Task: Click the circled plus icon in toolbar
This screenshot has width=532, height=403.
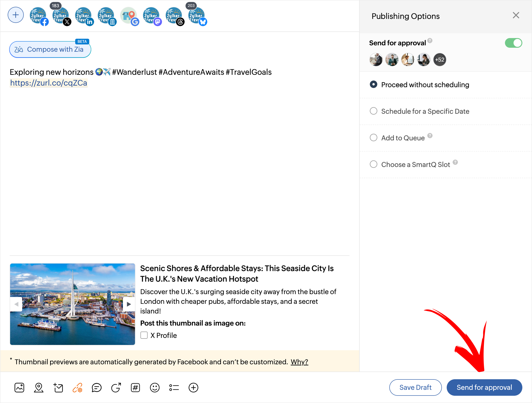Action: [x=193, y=388]
